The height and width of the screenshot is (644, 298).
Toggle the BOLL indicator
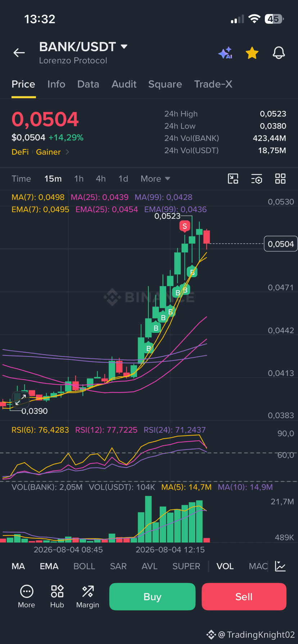(x=84, y=566)
